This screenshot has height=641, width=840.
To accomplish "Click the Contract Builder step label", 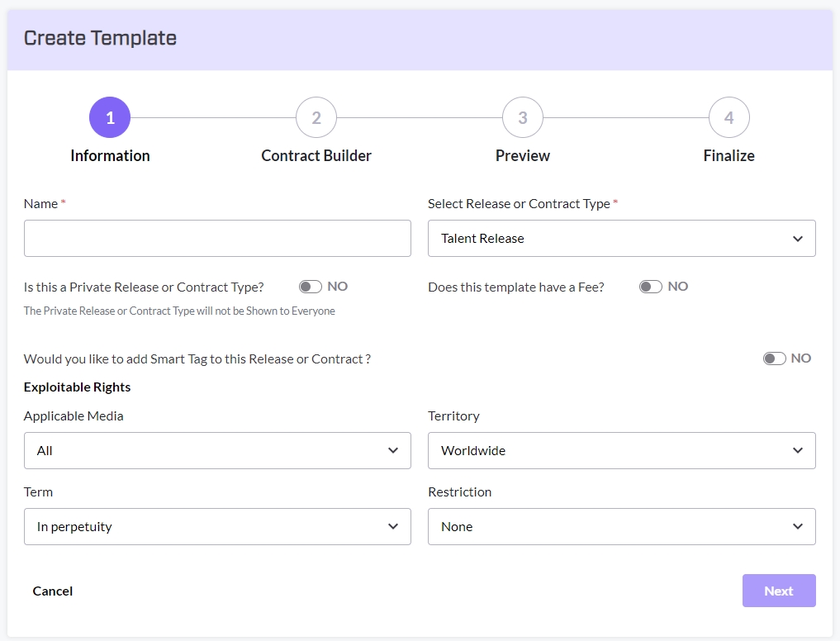I will pos(316,155).
